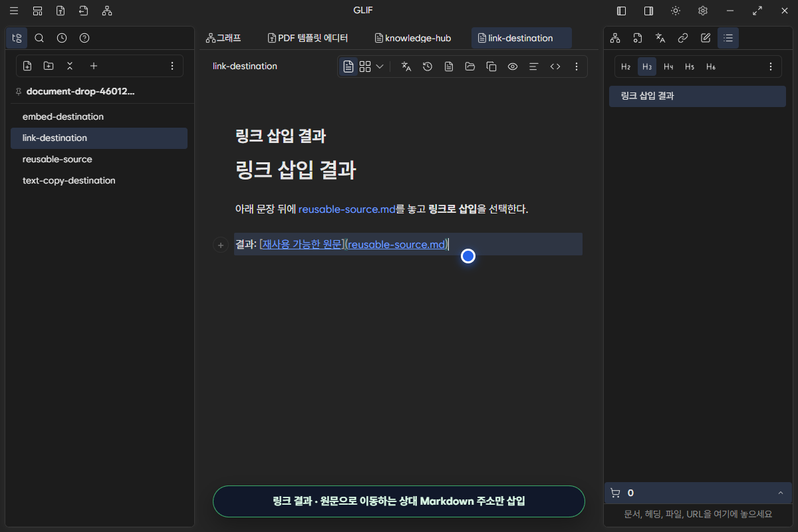
Task: Create a new folder in file tree
Action: point(49,66)
